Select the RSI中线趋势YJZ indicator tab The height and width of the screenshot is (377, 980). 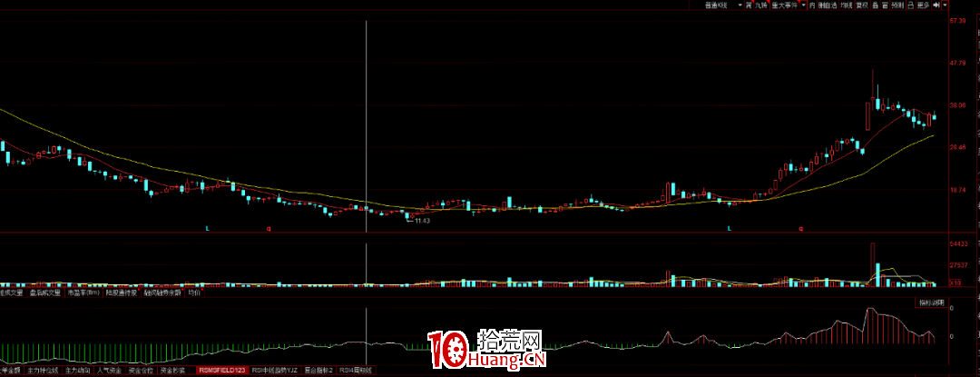[275, 370]
